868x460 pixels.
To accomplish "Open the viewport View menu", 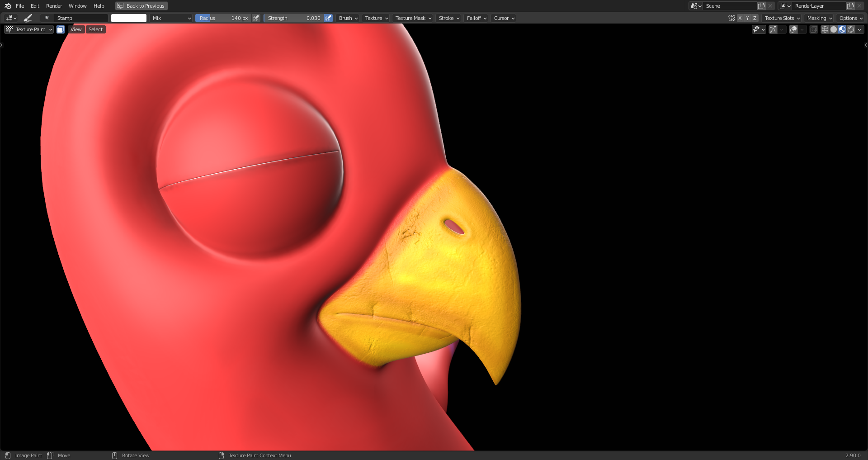I will coord(75,29).
